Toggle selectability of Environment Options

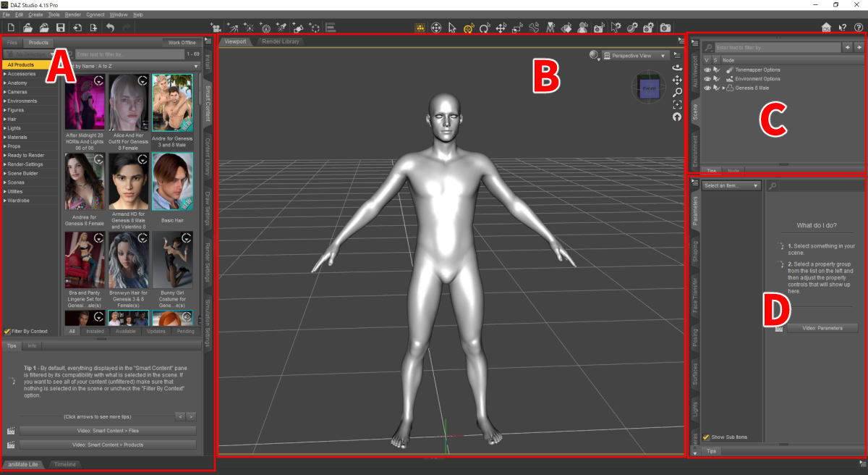coord(716,78)
